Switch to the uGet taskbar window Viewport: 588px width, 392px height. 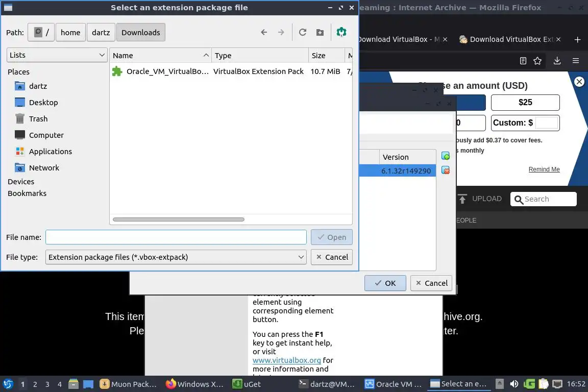click(247, 384)
